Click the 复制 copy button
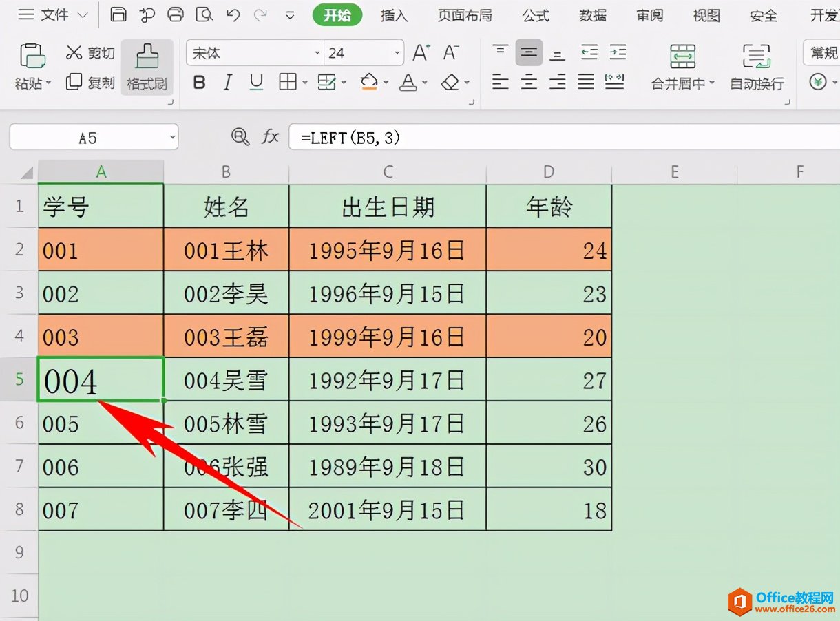This screenshot has width=840, height=621. [90, 83]
